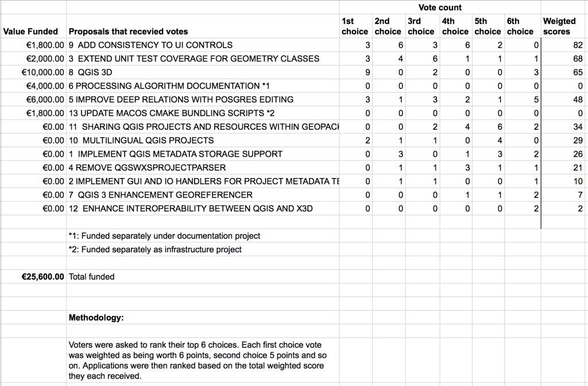Select the methodology description text cell
The height and width of the screenshot is (386, 588).
coord(196,360)
